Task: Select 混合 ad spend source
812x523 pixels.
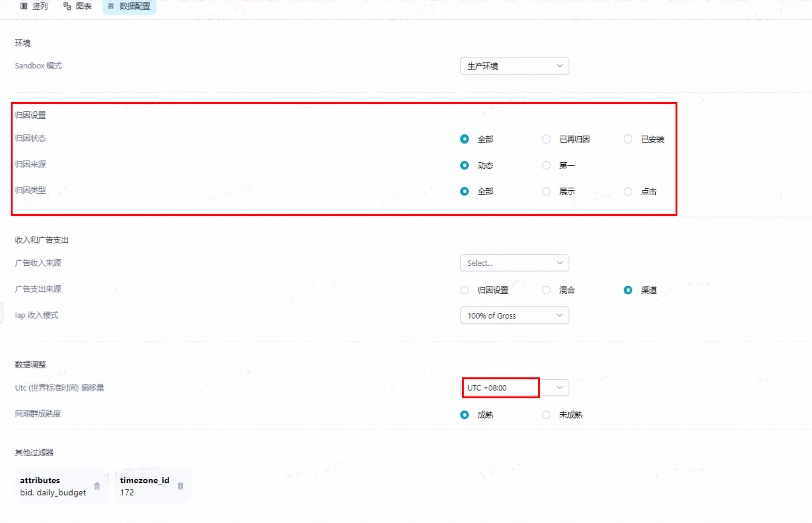Action: click(546, 290)
